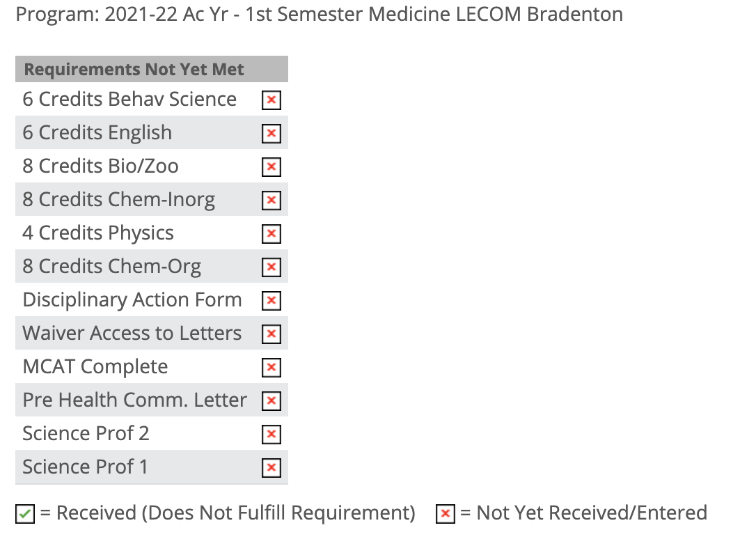
Task: Click the Waiver Access to Letters text
Action: [x=132, y=334]
